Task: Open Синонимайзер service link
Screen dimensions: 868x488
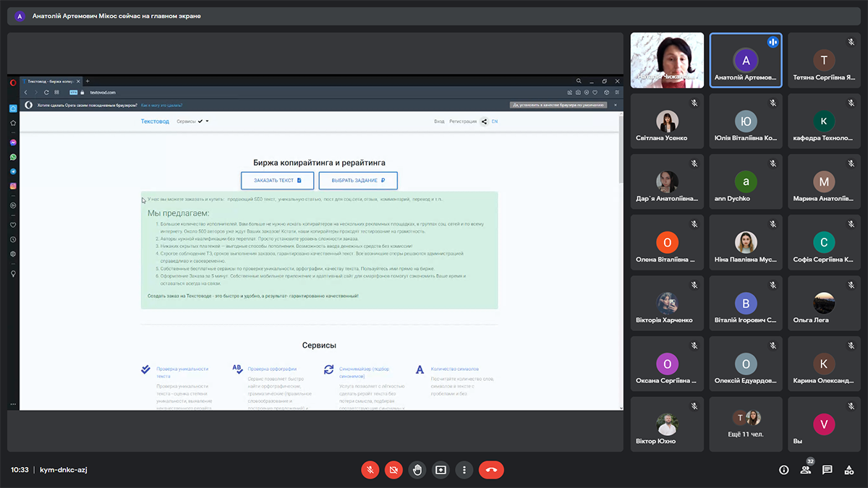Action: point(364,372)
